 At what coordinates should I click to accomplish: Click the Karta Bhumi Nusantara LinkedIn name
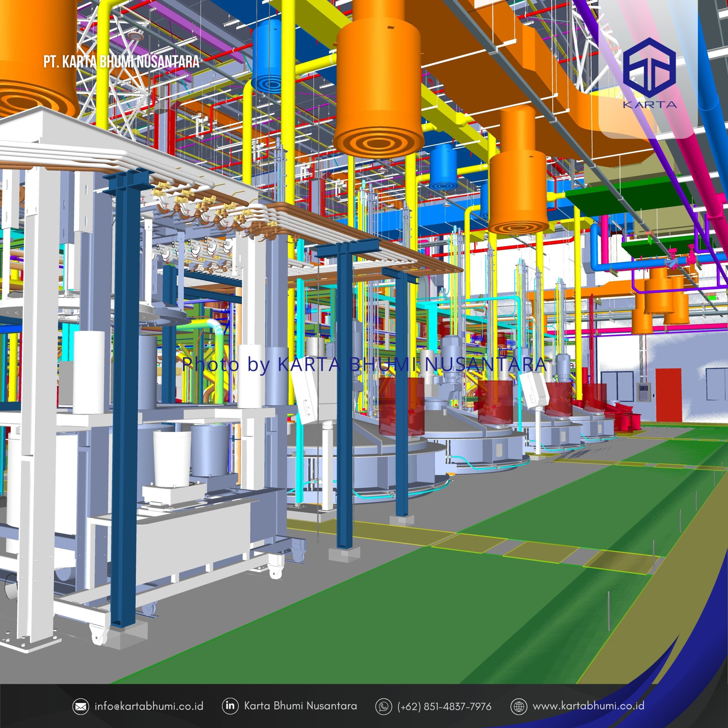tap(300, 705)
